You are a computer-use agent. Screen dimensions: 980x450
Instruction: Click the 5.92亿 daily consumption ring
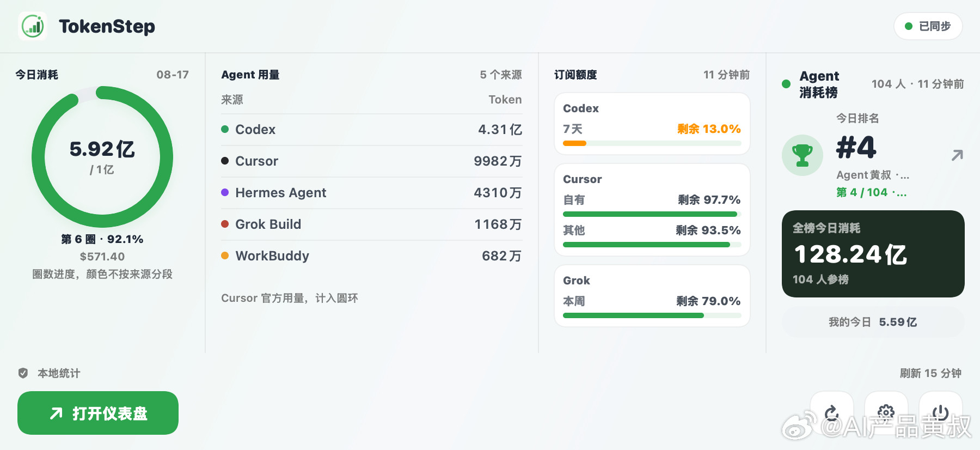[x=102, y=157]
